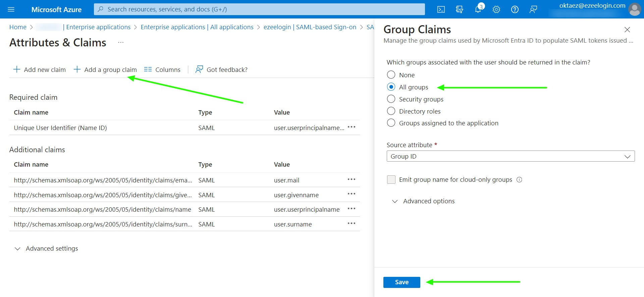Click the user.surname value cell

click(x=293, y=224)
